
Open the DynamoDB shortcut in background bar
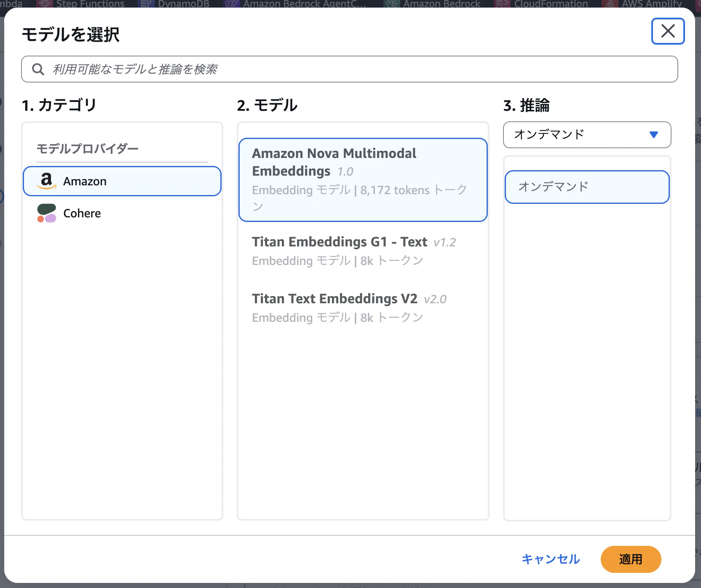tap(174, 4)
